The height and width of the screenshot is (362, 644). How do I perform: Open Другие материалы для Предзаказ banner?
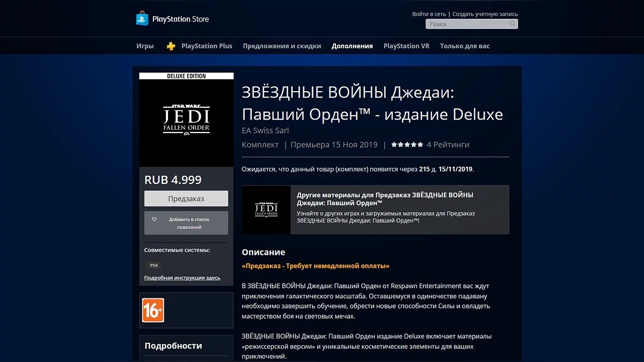coord(375,210)
